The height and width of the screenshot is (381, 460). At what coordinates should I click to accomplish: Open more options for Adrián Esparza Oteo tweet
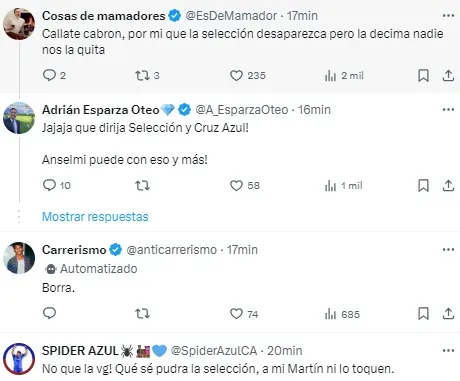click(x=448, y=110)
